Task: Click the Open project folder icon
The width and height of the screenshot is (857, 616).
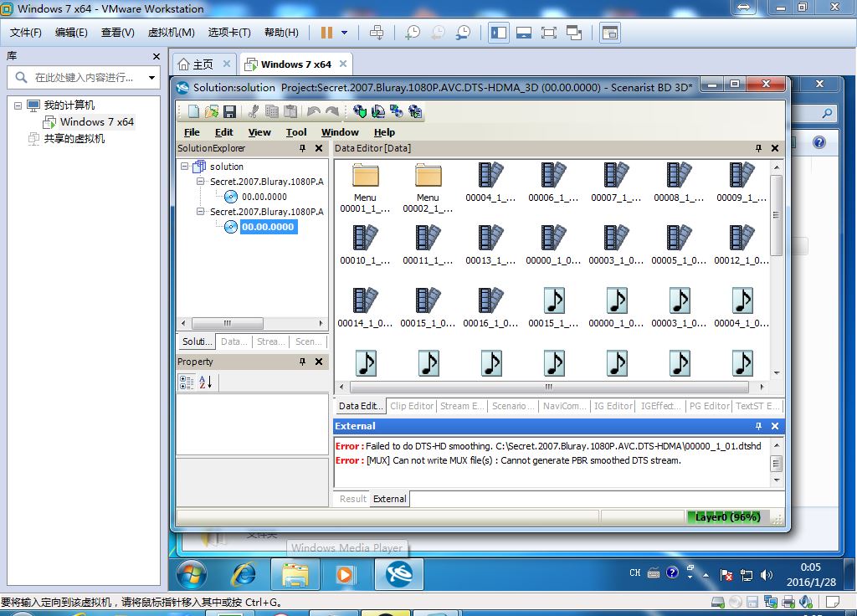Action: point(212,111)
